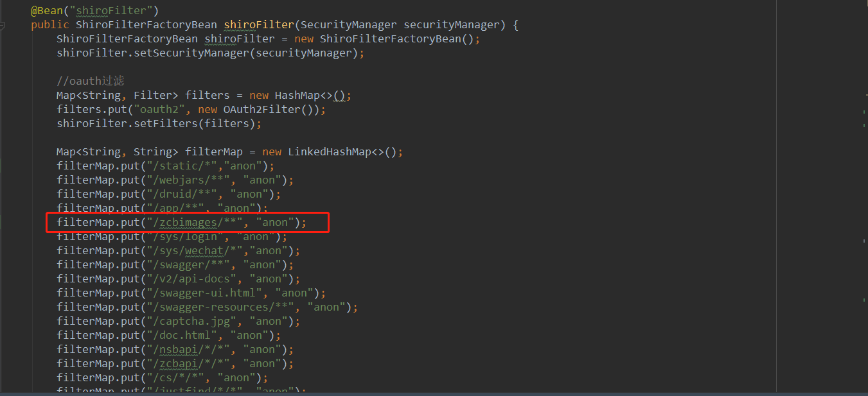
Task: Click the "/swagger/**" path string
Action: pyautogui.click(x=188, y=265)
